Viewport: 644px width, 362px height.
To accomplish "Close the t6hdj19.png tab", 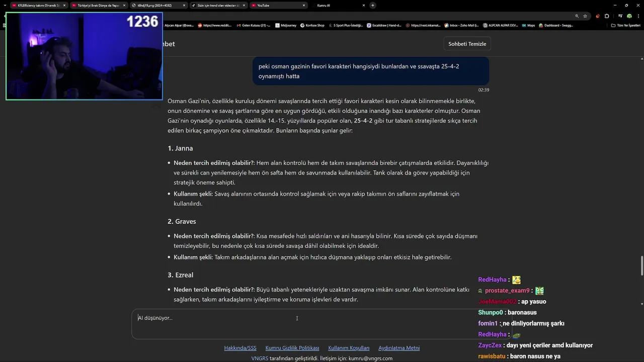I will pyautogui.click(x=184, y=5).
